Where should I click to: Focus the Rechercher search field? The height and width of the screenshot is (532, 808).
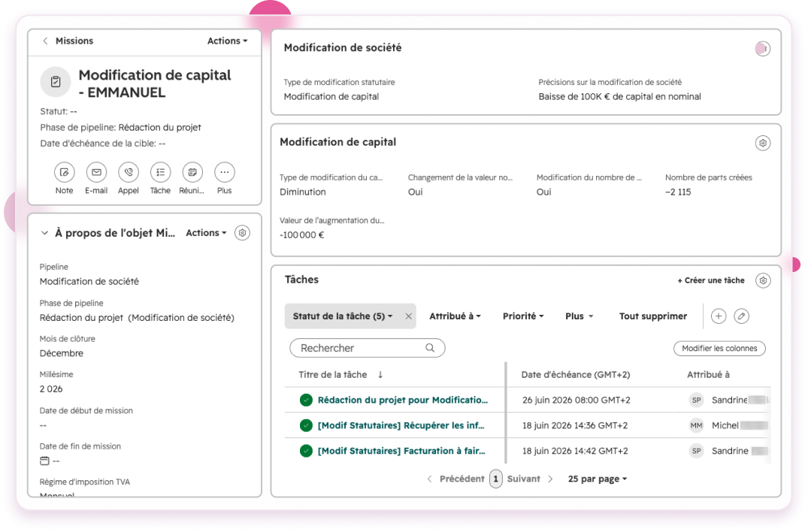(x=367, y=348)
